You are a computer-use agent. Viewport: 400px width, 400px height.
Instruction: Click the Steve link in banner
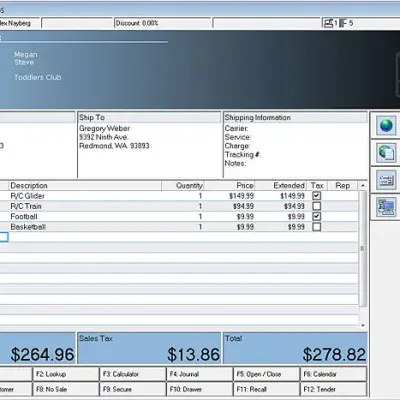24,62
